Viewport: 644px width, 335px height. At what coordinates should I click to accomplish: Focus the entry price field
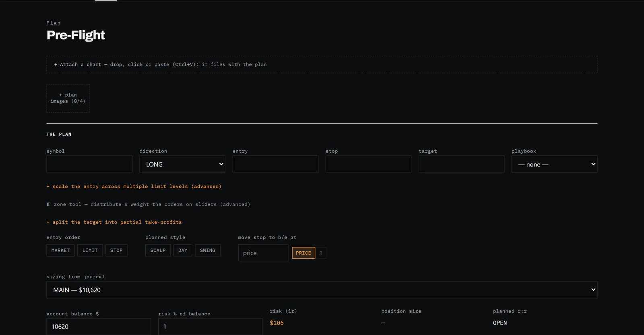[275, 164]
